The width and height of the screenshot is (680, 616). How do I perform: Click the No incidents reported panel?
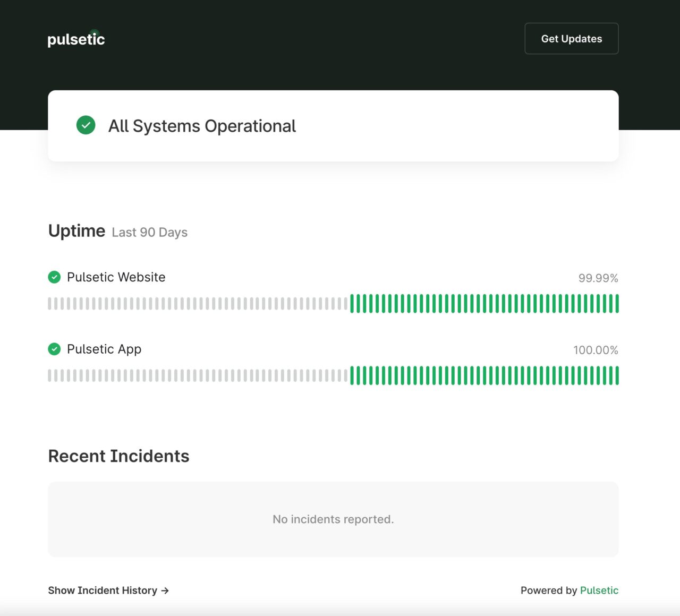click(x=333, y=519)
